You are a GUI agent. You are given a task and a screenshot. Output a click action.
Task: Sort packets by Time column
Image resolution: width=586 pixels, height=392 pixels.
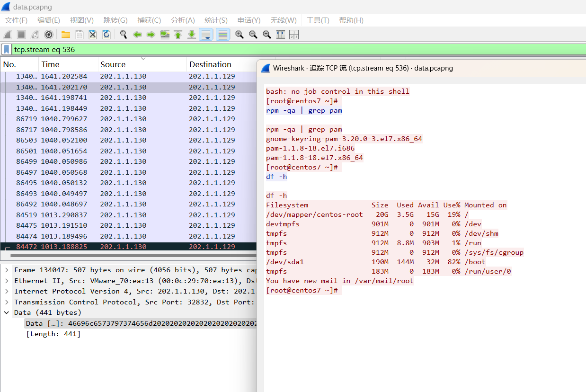pos(69,64)
